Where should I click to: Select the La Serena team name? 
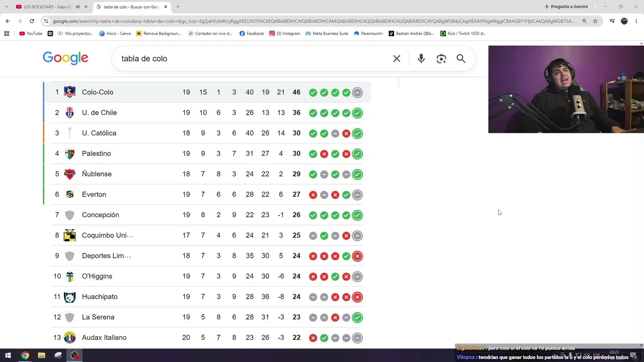(98, 317)
